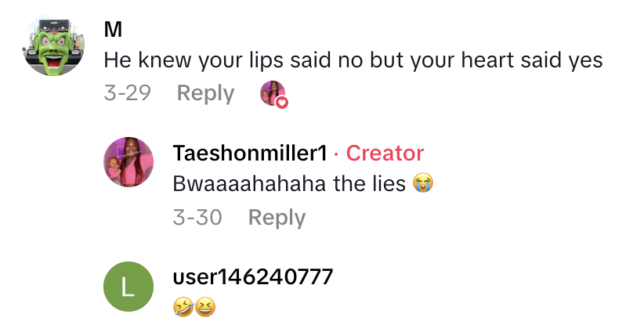Click the small creator-liked avatar thumbnail
Screen dimensions: 644x332
click(x=271, y=92)
